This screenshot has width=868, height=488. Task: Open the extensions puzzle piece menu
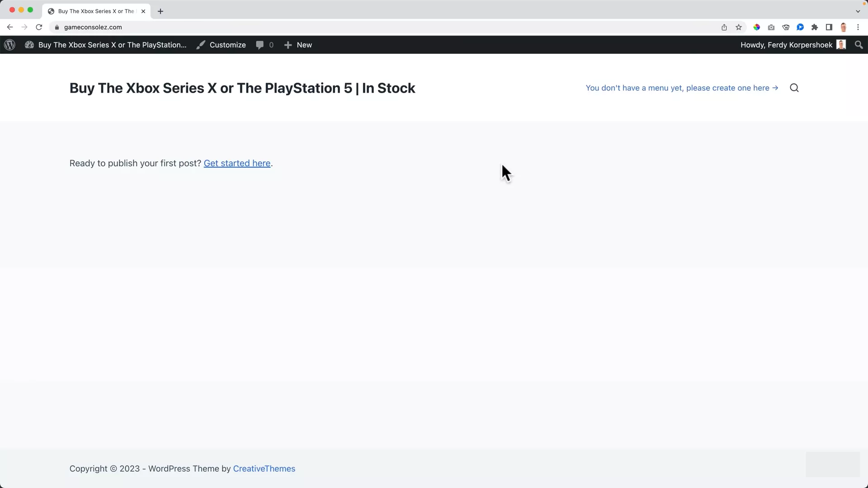(x=815, y=27)
